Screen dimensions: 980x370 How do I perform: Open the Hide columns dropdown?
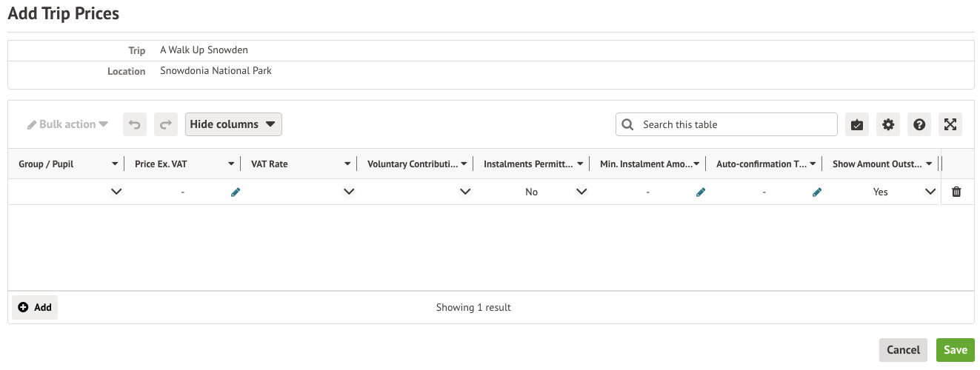pyautogui.click(x=233, y=124)
